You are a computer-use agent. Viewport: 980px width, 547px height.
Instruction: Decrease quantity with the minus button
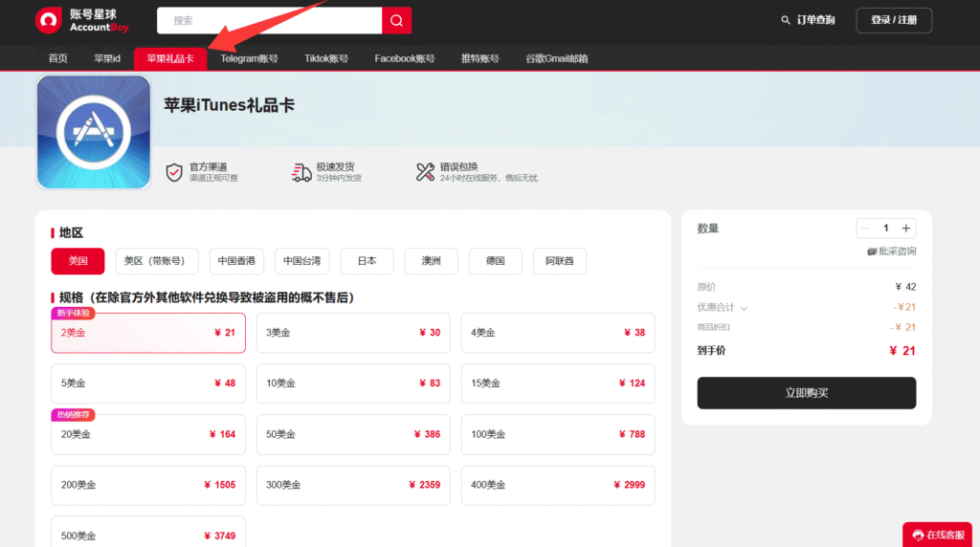[865, 228]
